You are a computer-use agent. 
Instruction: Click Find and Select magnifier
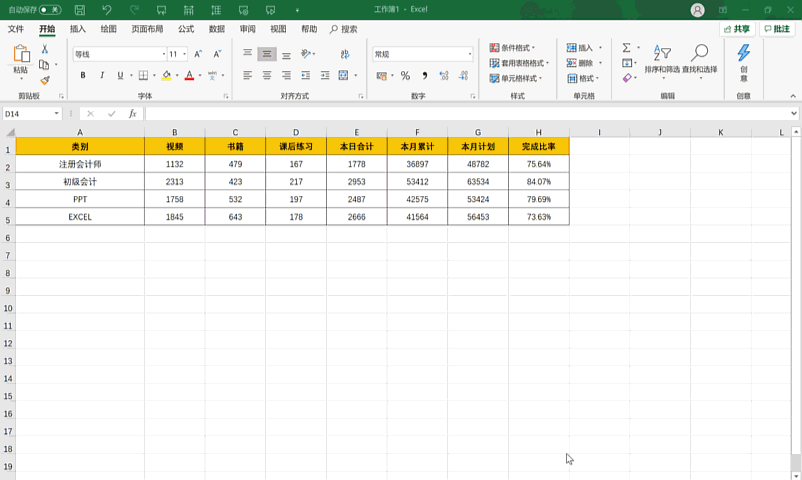(x=700, y=59)
